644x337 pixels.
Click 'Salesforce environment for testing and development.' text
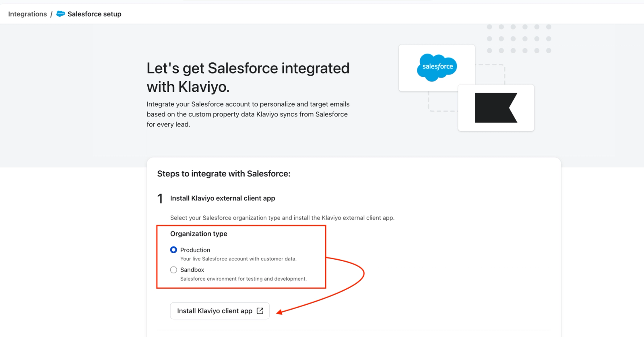point(244,279)
